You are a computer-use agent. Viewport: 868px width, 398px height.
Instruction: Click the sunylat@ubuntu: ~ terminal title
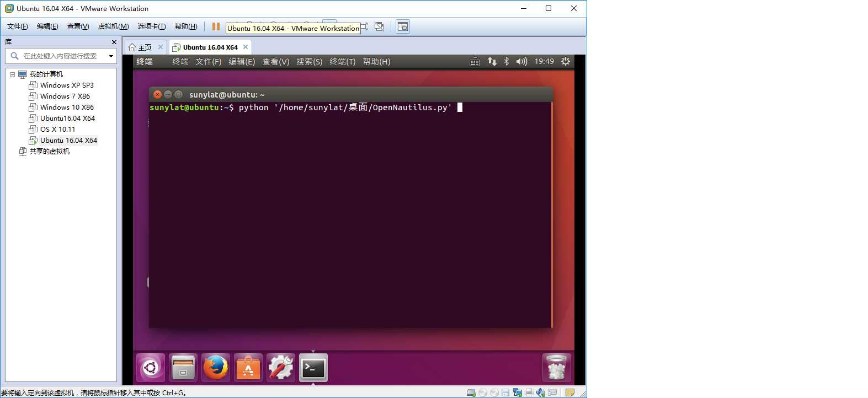click(x=227, y=95)
